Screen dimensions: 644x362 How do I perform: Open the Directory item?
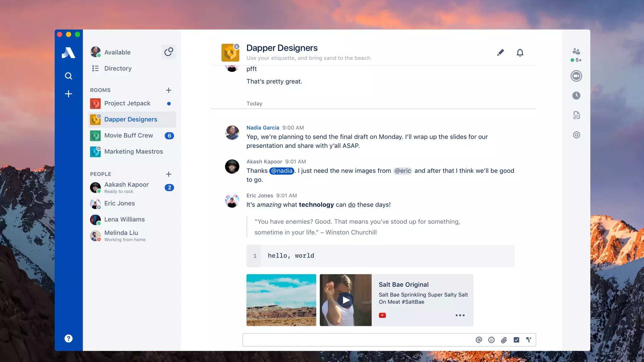[118, 68]
